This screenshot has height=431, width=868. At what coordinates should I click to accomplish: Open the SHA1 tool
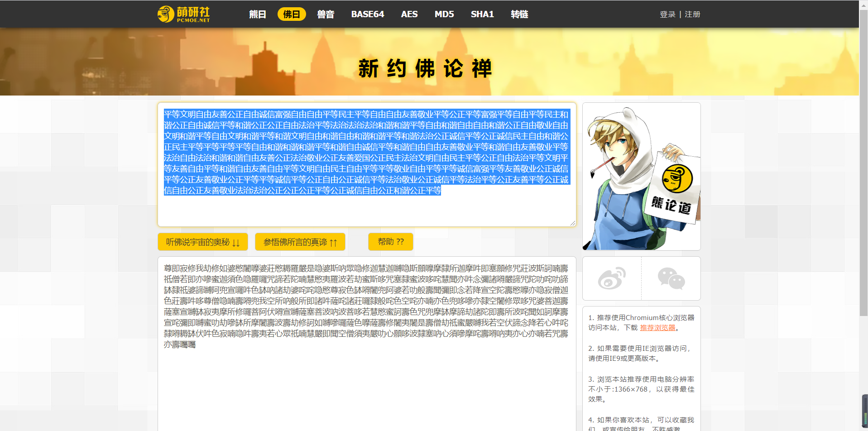[x=482, y=14]
